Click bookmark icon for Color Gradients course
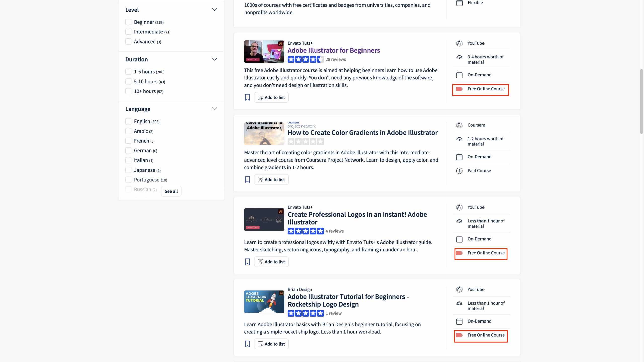The width and height of the screenshot is (644, 362). [247, 179]
